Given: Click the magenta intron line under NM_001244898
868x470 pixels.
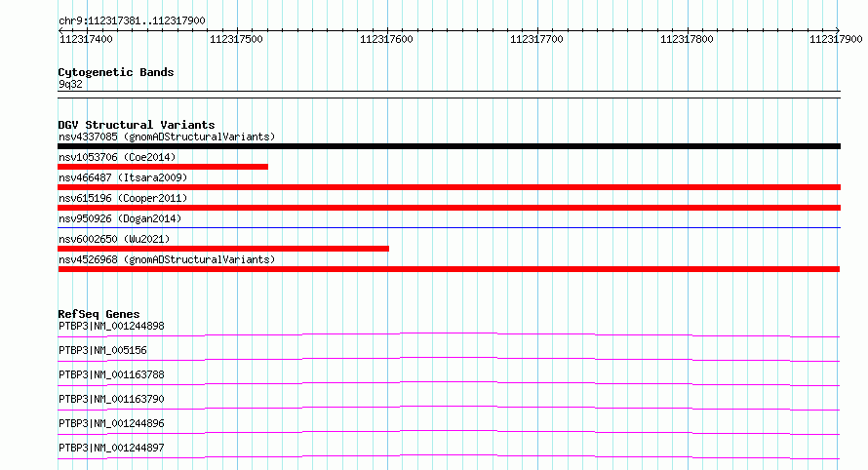Looking at the screenshot, I should (449, 333).
